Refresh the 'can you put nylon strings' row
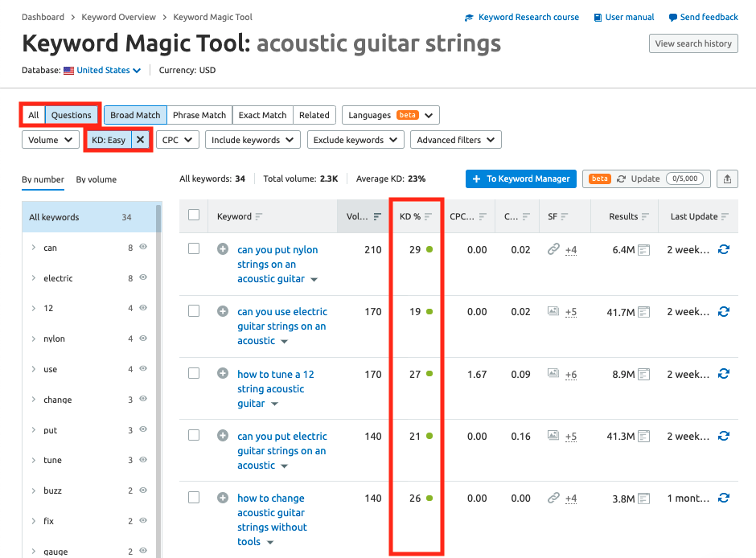Image resolution: width=756 pixels, height=558 pixels. (x=724, y=250)
